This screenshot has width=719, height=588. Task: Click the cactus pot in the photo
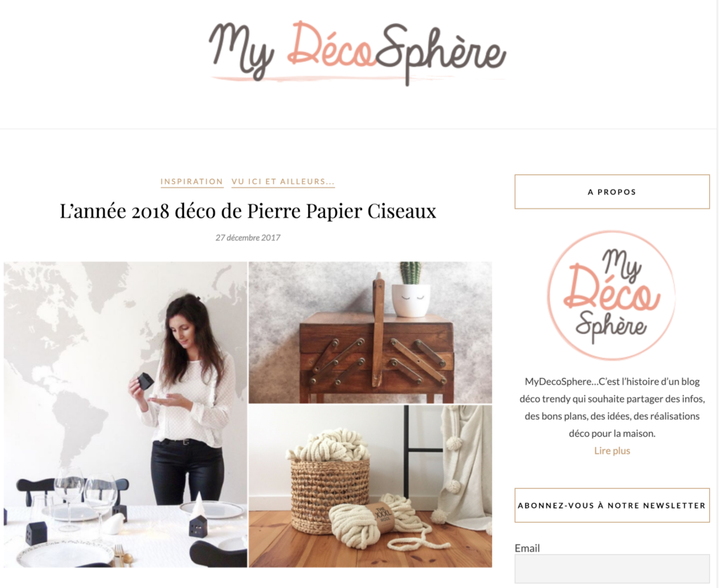click(411, 290)
